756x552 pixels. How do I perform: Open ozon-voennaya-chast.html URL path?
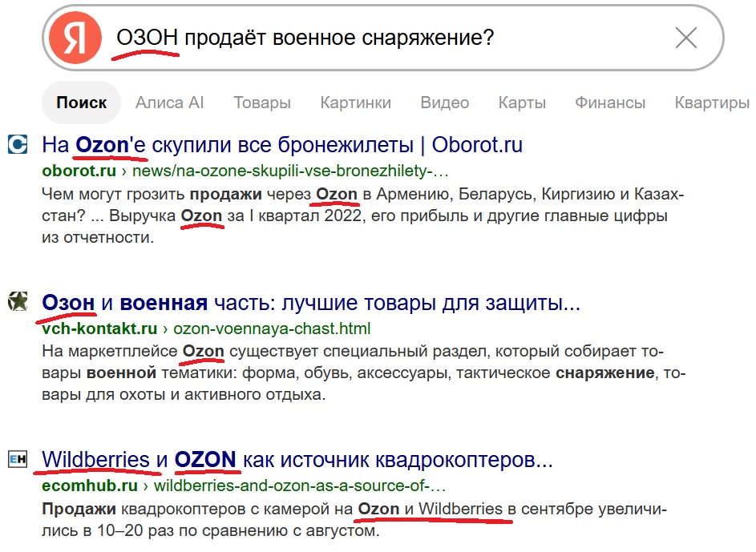pyautogui.click(x=272, y=328)
